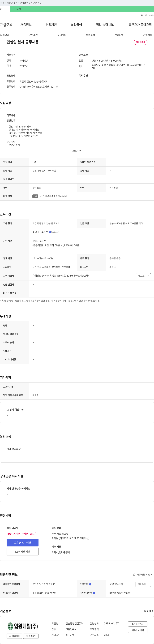Open the 직업 능력 개발 menu
154x644 pixels.
105,25
